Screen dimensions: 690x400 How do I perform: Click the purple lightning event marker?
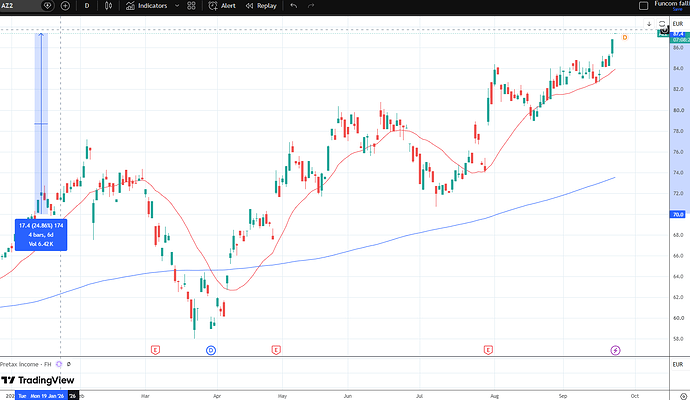pyautogui.click(x=615, y=350)
